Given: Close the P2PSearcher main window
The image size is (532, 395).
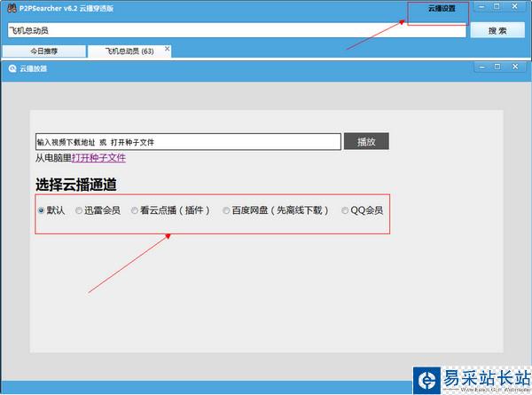Looking at the screenshot, I should tap(514, 7).
